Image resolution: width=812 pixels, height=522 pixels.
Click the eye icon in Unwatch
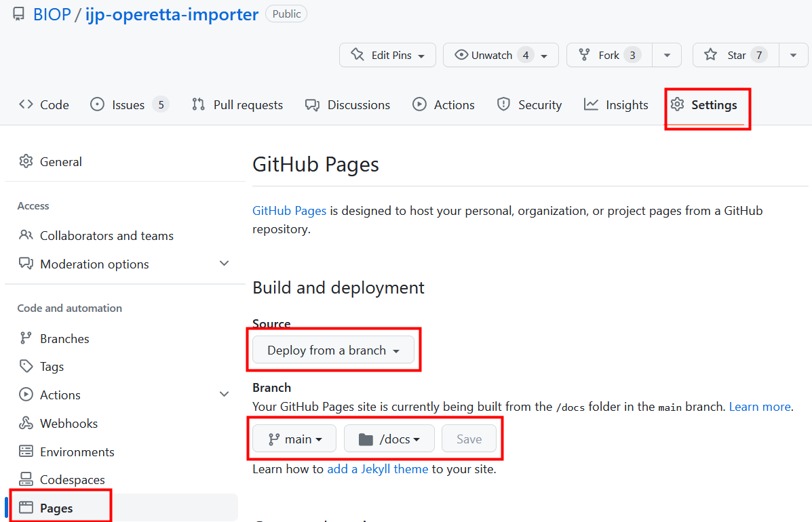[x=461, y=54]
